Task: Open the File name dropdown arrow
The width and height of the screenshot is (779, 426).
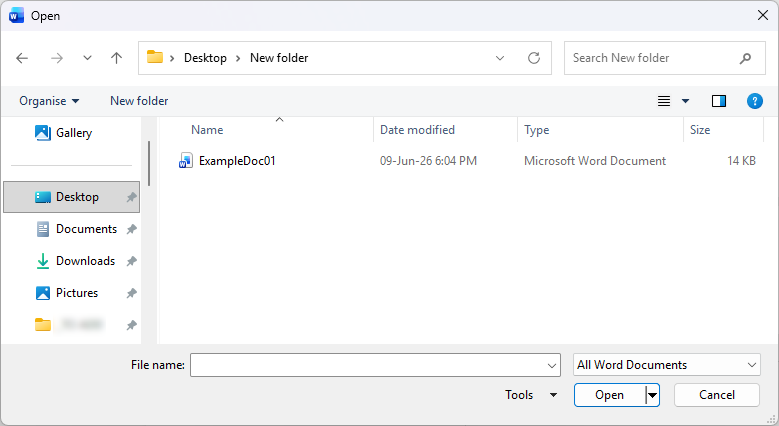Action: tap(551, 366)
